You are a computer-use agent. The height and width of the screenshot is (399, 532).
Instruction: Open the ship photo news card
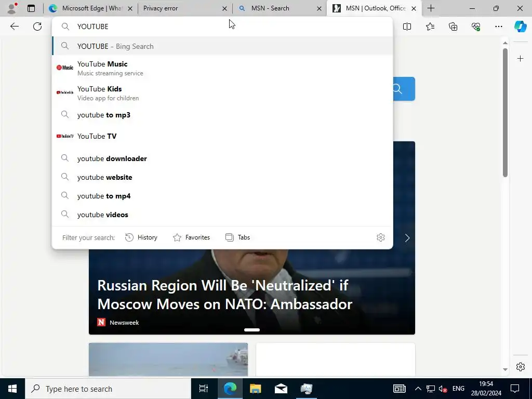pos(168,360)
